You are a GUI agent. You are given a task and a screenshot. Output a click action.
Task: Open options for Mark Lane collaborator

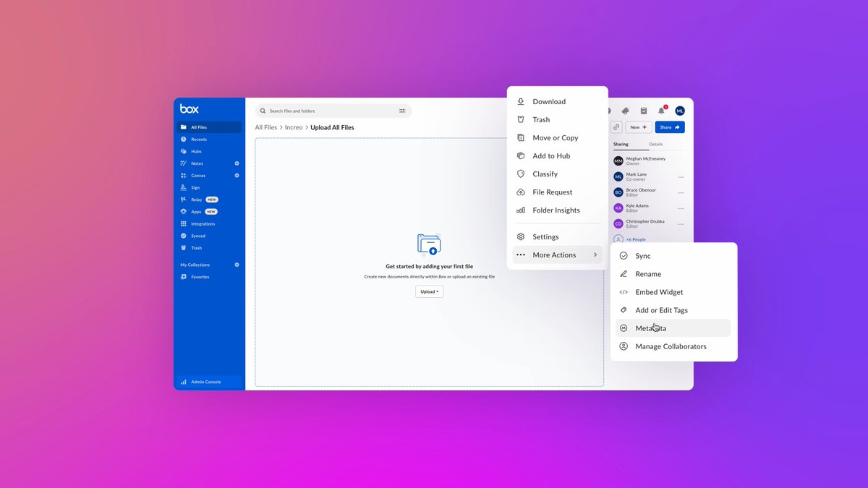click(681, 177)
